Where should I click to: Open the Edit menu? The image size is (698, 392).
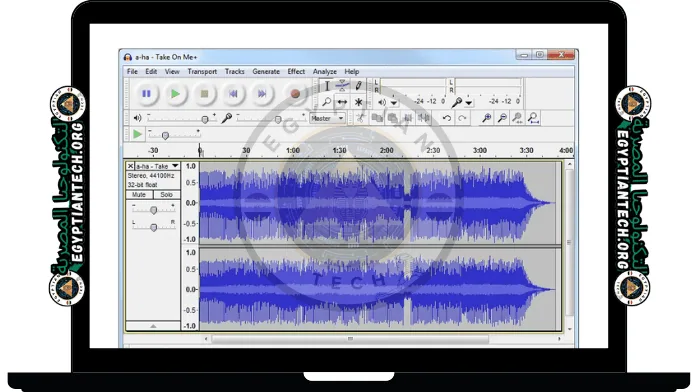pyautogui.click(x=151, y=72)
